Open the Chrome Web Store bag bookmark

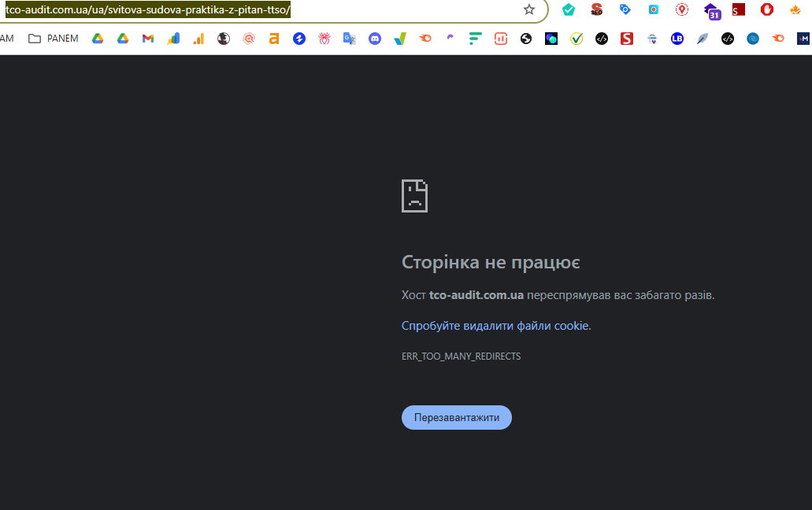(652, 39)
